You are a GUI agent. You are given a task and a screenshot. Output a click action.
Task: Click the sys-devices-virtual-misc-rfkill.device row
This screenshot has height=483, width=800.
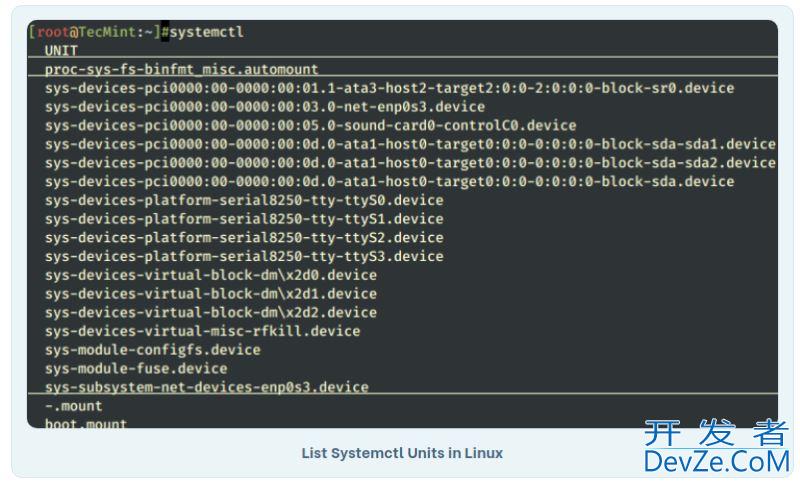coord(203,332)
